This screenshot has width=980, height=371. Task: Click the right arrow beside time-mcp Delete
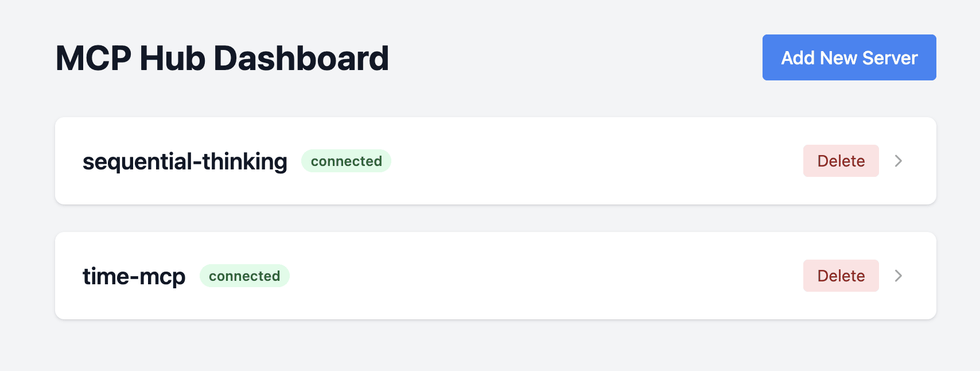pos(898,276)
